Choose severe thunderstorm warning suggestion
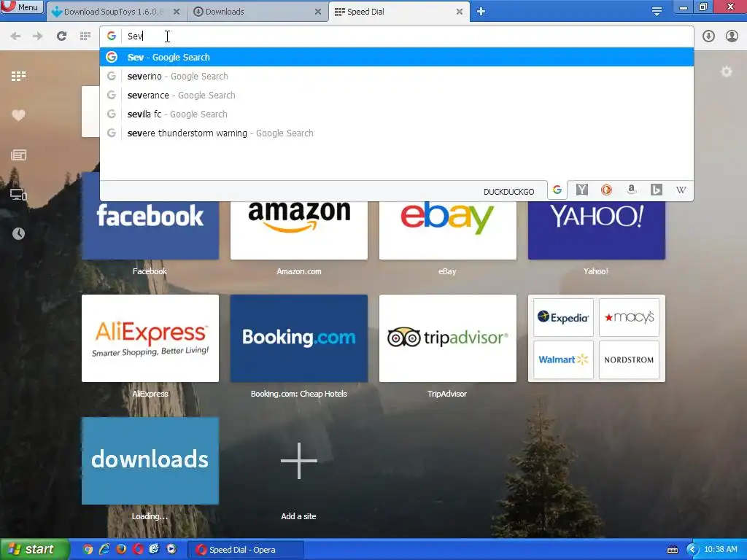This screenshot has height=560, width=747. [396, 133]
